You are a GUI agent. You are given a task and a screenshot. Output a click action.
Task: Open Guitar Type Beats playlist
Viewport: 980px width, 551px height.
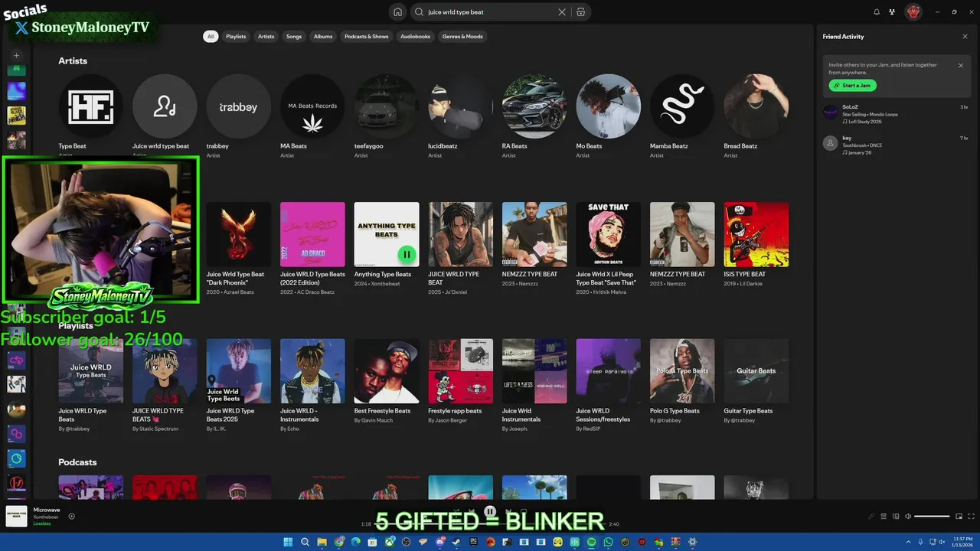tap(756, 371)
